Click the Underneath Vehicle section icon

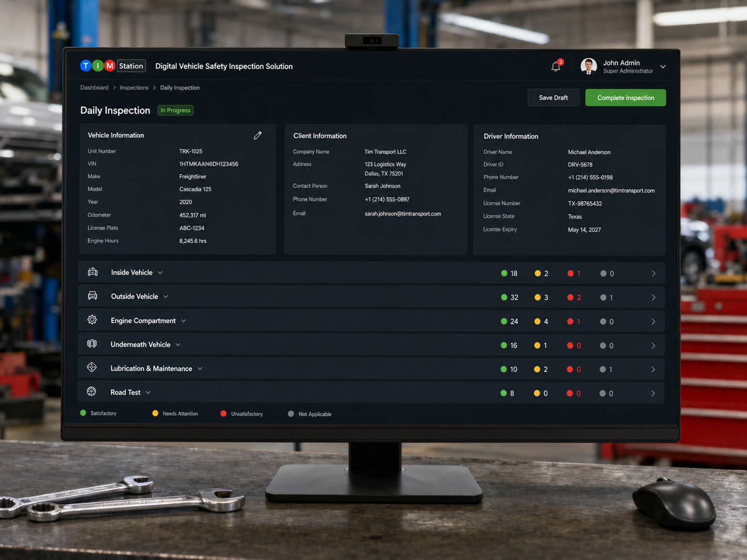[92, 344]
